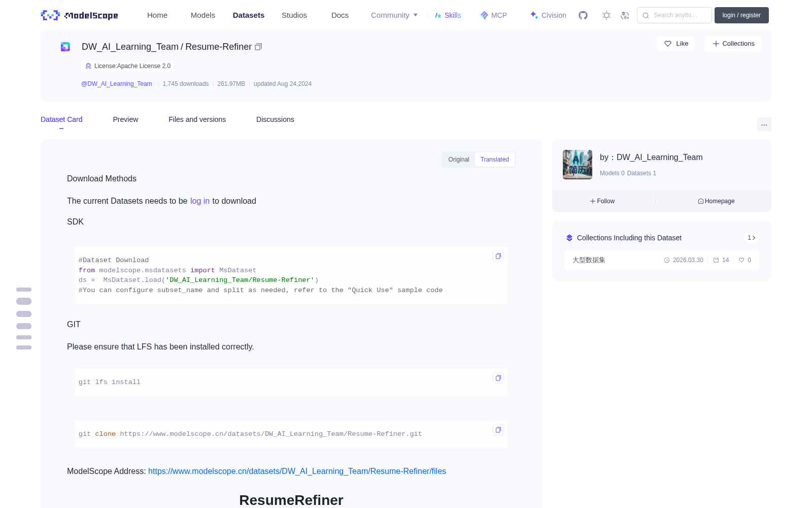Click the Civision star icon
This screenshot has width=812, height=508.
(x=534, y=15)
